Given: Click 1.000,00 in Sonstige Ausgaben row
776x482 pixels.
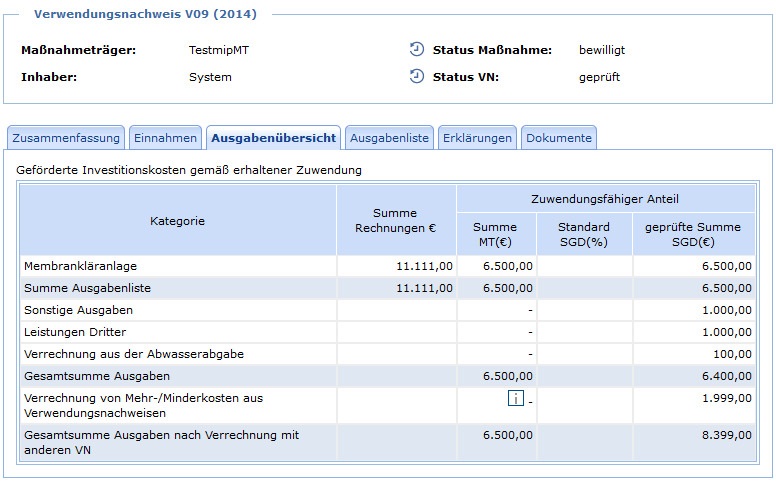Looking at the screenshot, I should 727,310.
